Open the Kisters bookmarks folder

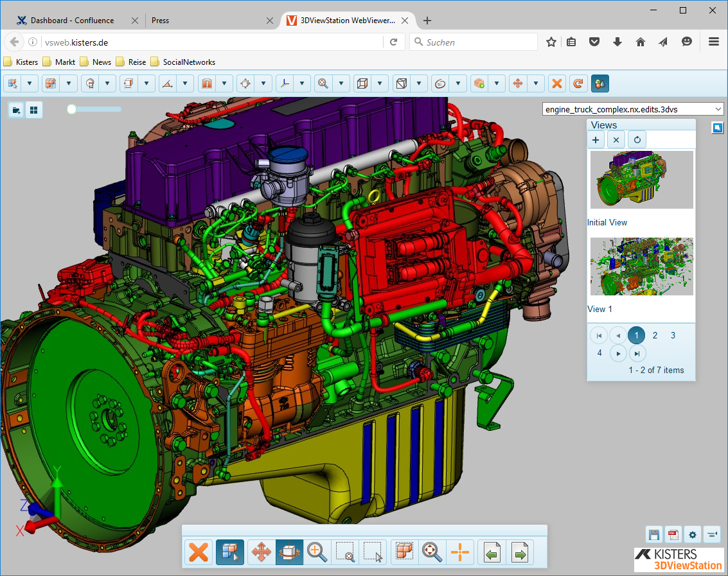[21, 62]
